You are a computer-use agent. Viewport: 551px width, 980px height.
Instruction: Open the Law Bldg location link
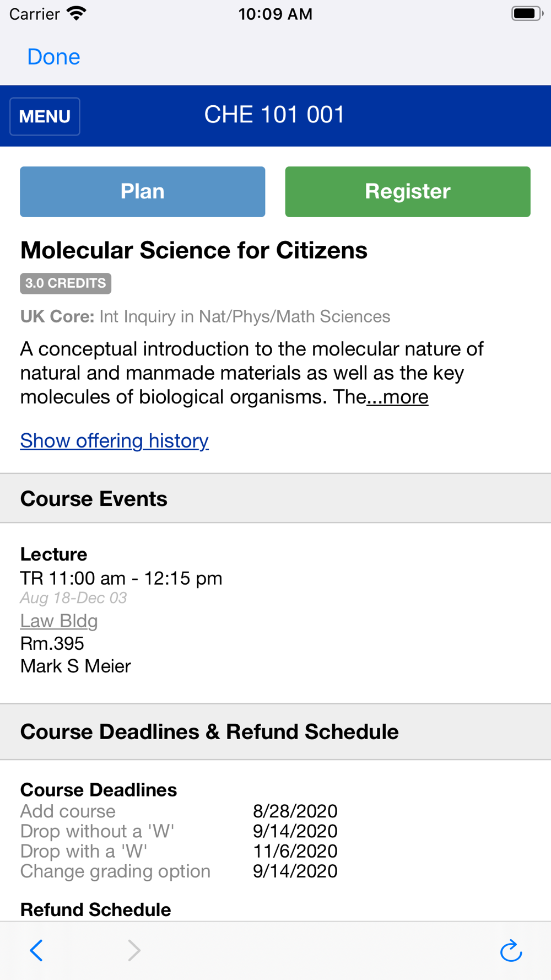[x=59, y=621]
